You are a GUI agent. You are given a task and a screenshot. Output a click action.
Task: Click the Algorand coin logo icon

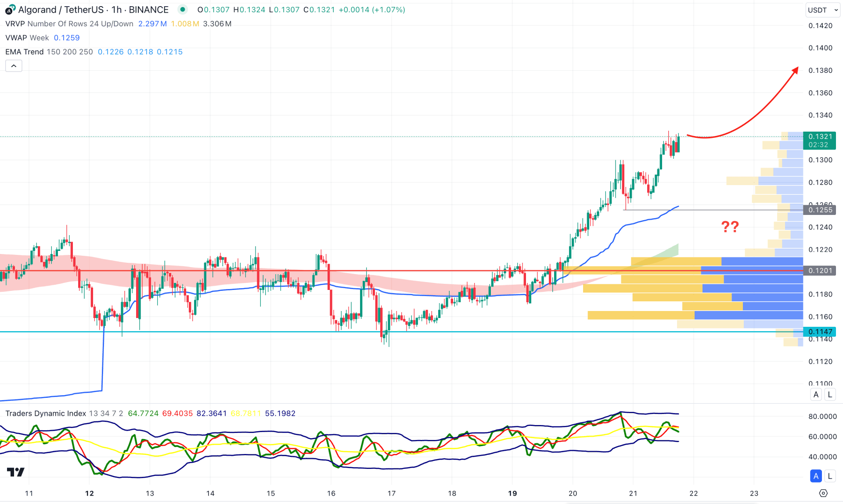click(x=10, y=9)
